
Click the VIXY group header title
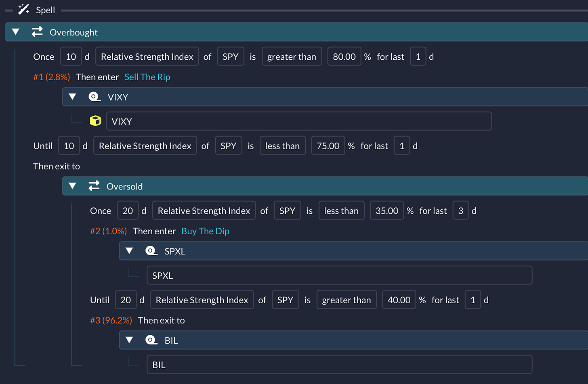pos(118,97)
